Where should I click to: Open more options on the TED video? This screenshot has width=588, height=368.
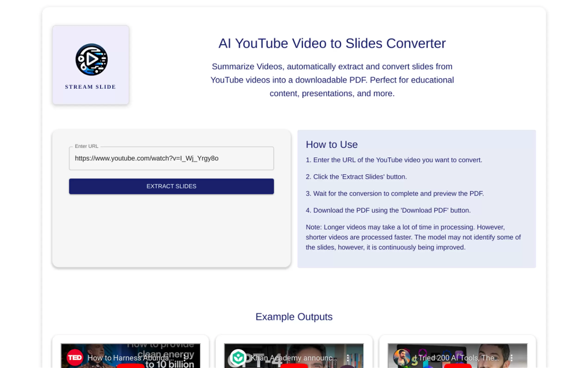(x=185, y=358)
